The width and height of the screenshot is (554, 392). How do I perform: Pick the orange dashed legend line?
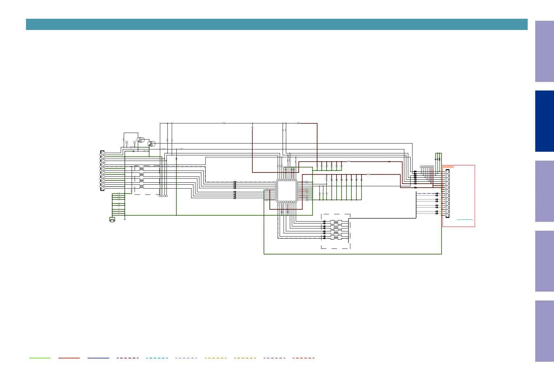click(245, 358)
